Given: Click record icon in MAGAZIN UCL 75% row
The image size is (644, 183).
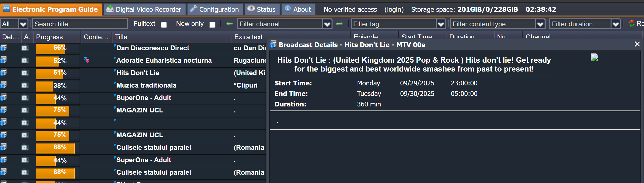Looking at the screenshot, I should (25, 110).
